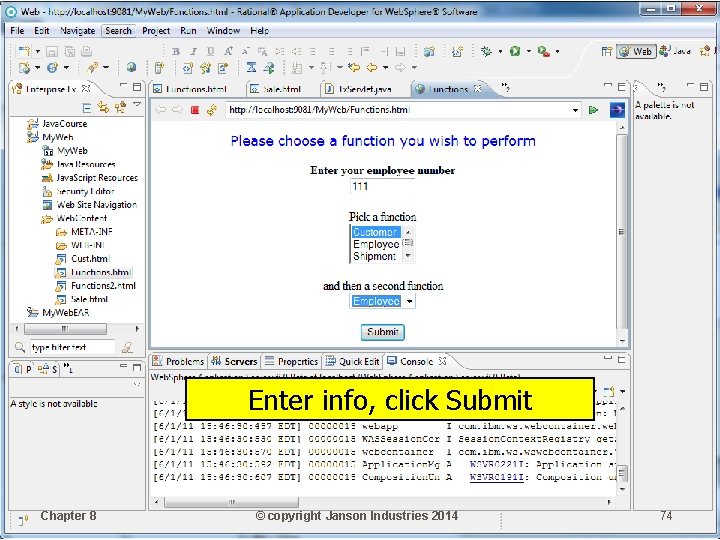Open External tools dropdown arrow

(557, 51)
